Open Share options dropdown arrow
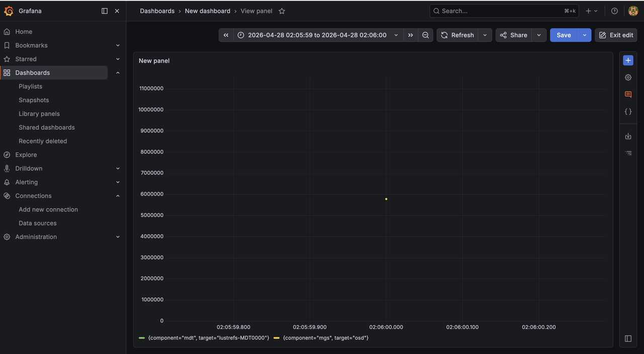Image resolution: width=644 pixels, height=354 pixels. (x=539, y=35)
